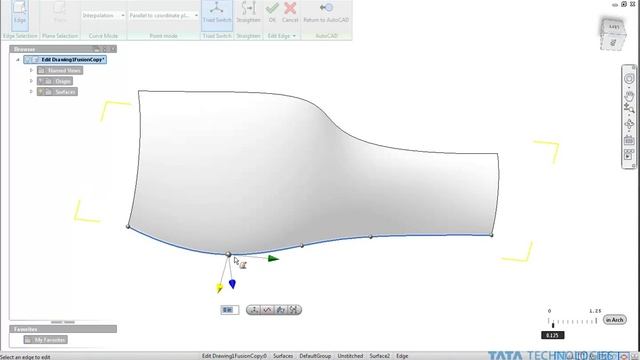Close the Browser panel
Screen dimensions: 640x360
[x=113, y=49]
